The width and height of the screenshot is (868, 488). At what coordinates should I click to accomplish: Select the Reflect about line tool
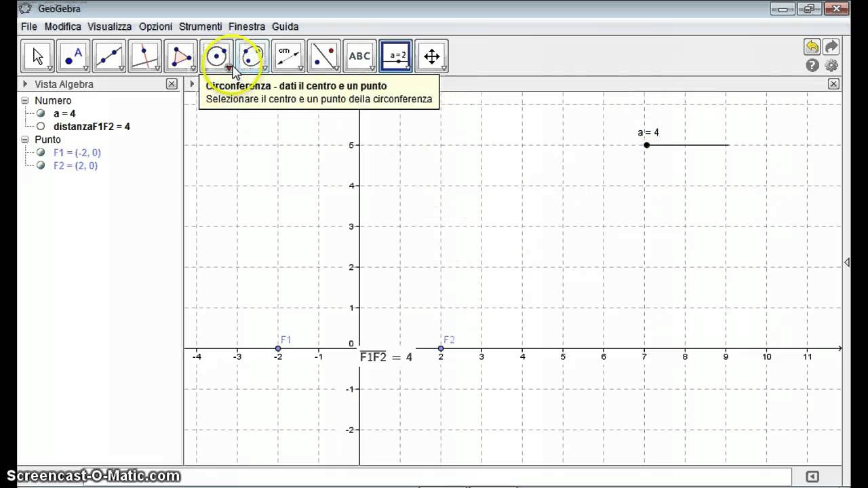pyautogui.click(x=323, y=56)
